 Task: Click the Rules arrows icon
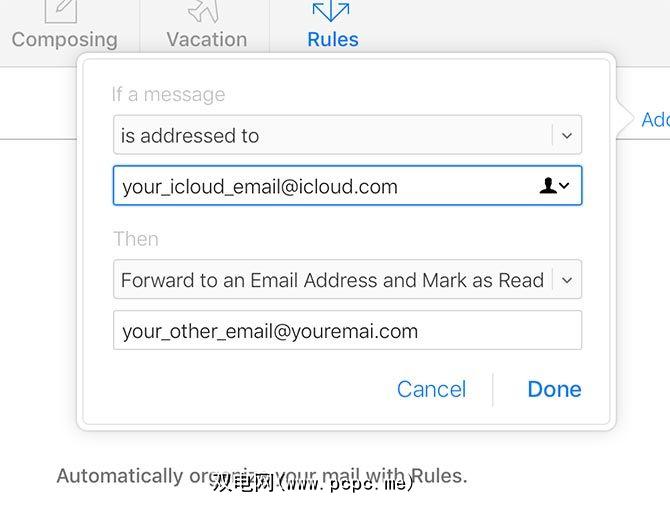(331, 11)
